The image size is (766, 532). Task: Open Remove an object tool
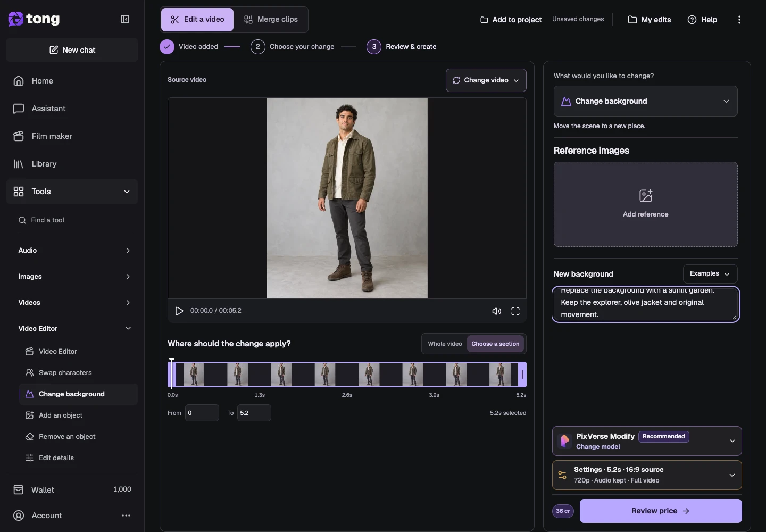click(78, 437)
